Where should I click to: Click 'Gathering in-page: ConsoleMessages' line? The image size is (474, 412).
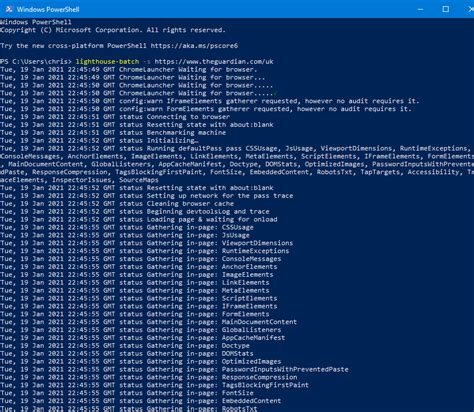pyautogui.click(x=141, y=259)
